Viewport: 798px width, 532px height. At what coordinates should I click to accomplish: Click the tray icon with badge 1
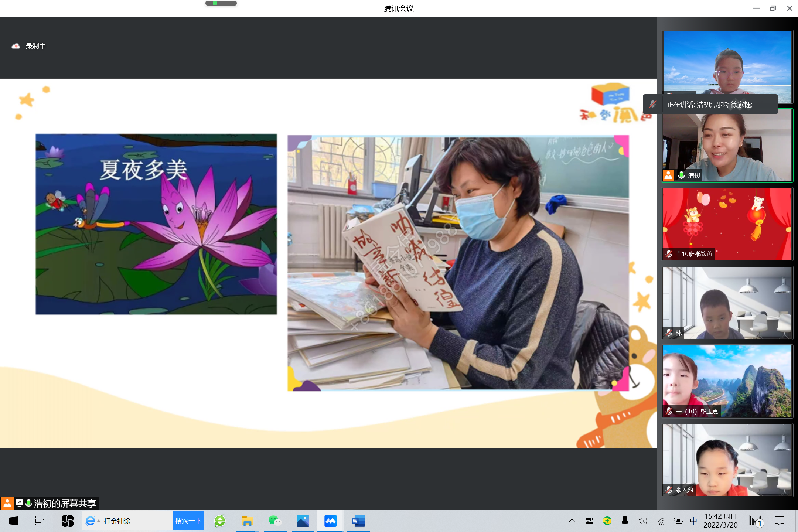click(x=756, y=521)
